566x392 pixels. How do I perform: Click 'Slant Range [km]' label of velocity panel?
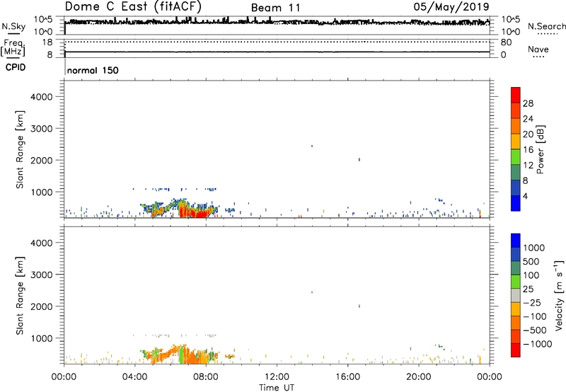pyautogui.click(x=20, y=296)
